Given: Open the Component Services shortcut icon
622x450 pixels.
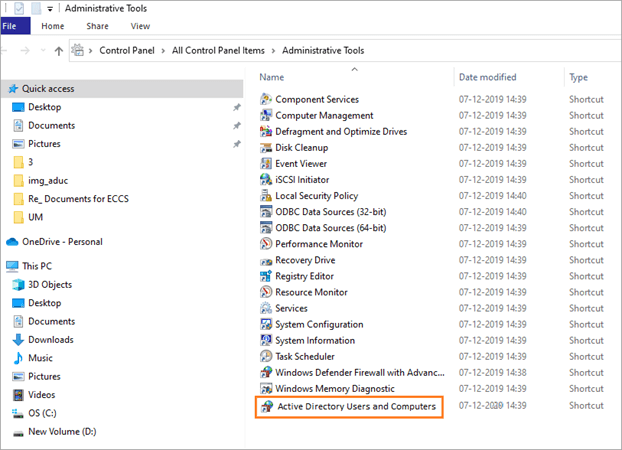Looking at the screenshot, I should (x=266, y=99).
